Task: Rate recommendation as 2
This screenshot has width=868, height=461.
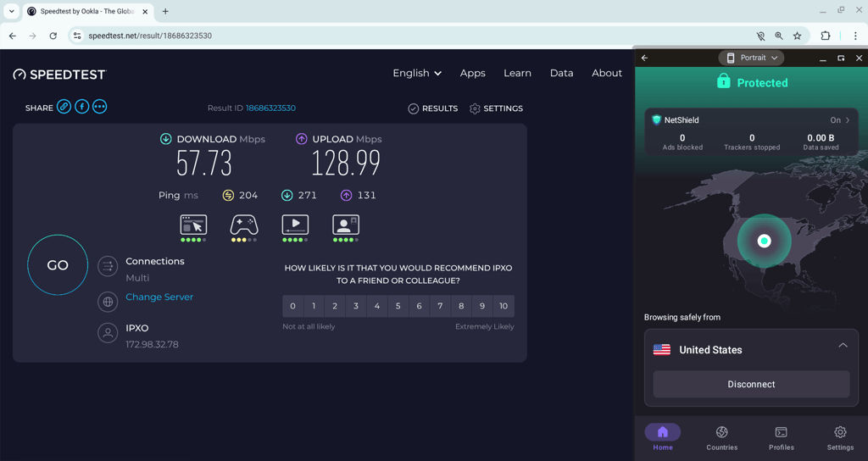Action: [x=335, y=306]
